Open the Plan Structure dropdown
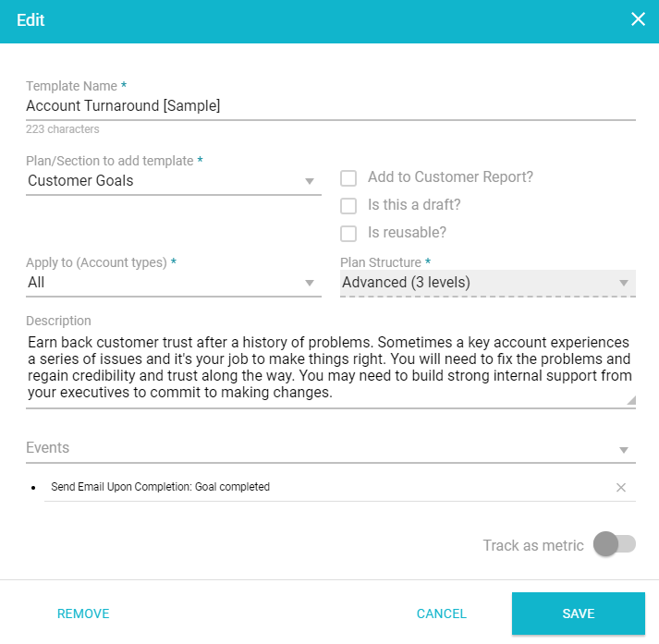Image resolution: width=659 pixels, height=644 pixels. point(487,283)
